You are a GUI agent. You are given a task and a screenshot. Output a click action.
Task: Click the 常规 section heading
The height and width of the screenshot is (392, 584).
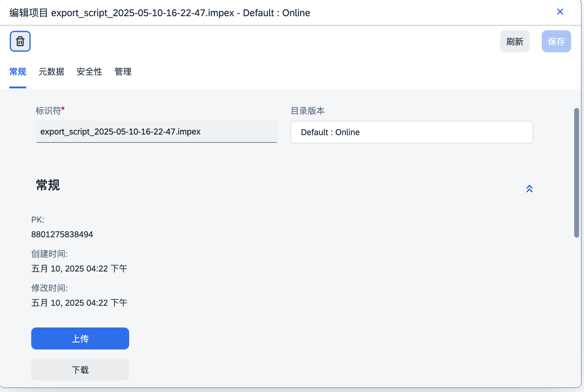coord(48,185)
